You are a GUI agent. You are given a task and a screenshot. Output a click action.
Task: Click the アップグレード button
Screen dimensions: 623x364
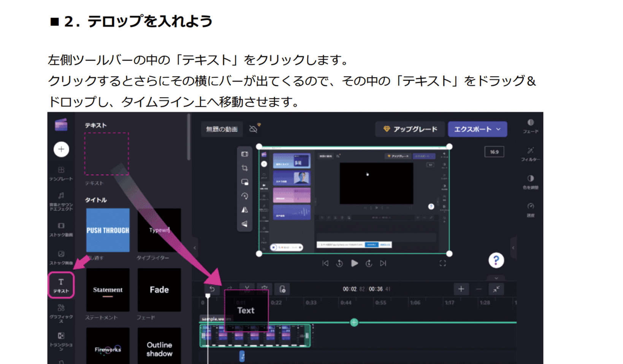(410, 129)
